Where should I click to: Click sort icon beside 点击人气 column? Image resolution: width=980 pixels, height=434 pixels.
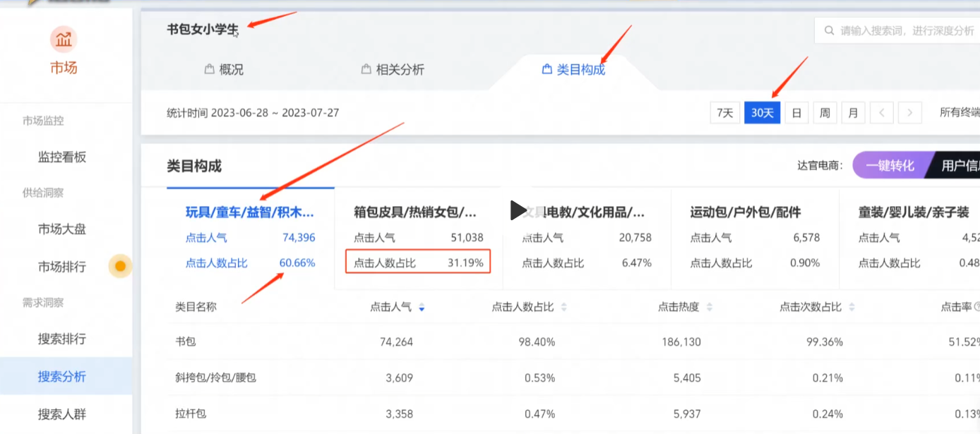(422, 308)
